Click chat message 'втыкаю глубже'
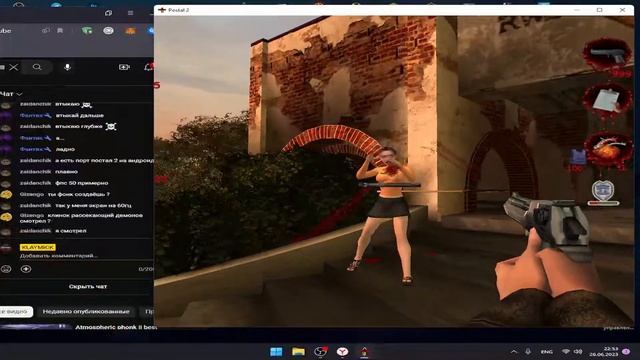The width and height of the screenshot is (640, 360). (79, 127)
